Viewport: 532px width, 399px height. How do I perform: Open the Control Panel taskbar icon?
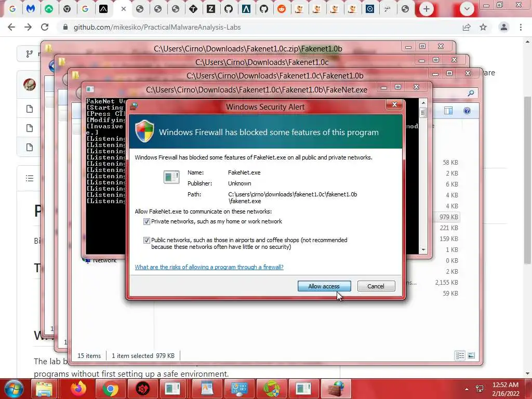239,389
